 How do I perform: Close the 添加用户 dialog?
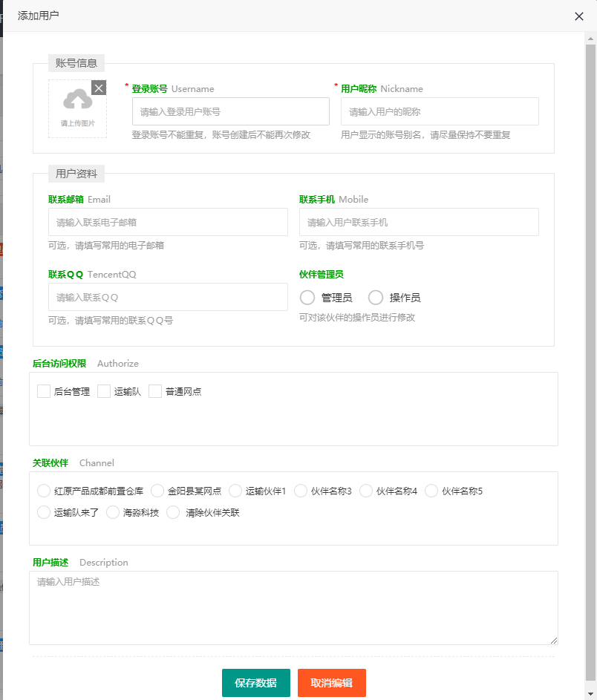point(579,16)
